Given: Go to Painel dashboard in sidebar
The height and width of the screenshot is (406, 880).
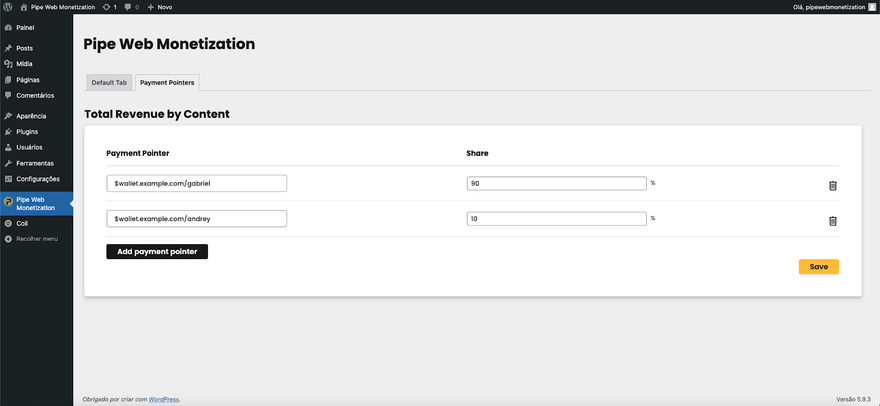Looking at the screenshot, I should [x=25, y=28].
